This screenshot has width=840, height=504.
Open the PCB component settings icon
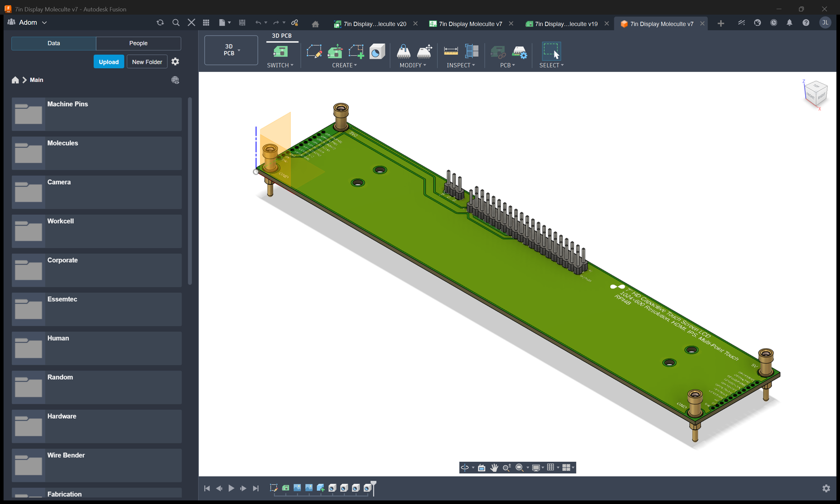click(x=519, y=52)
